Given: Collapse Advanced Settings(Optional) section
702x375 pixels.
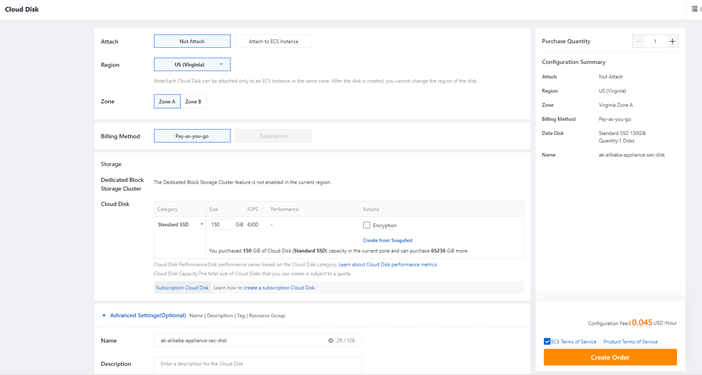Looking at the screenshot, I should pyautogui.click(x=144, y=315).
